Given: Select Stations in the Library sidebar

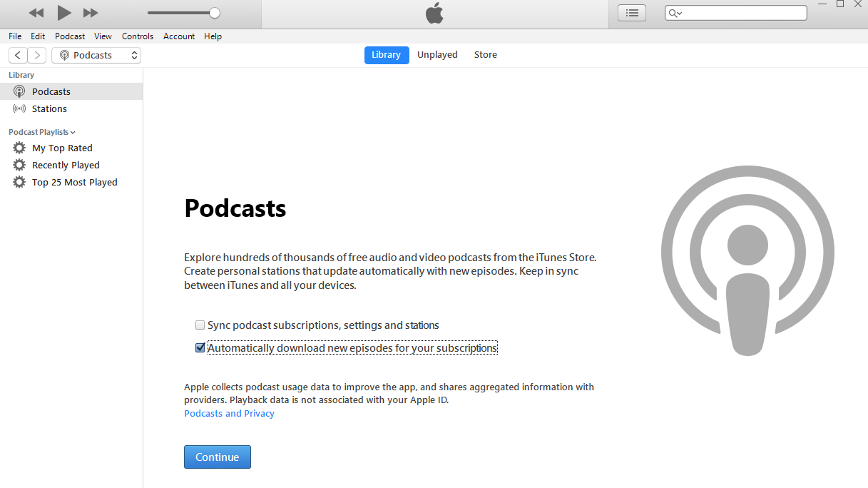Looking at the screenshot, I should [71, 108].
